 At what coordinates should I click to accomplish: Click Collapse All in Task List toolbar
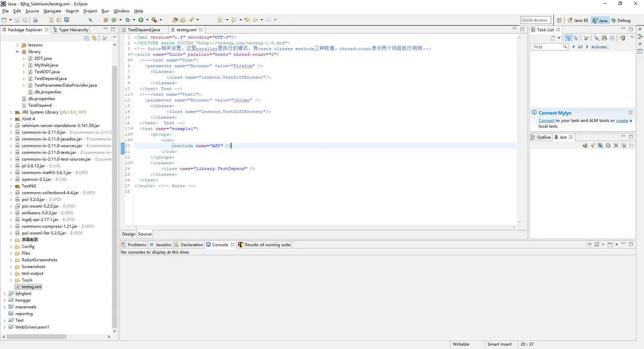pyautogui.click(x=612, y=38)
